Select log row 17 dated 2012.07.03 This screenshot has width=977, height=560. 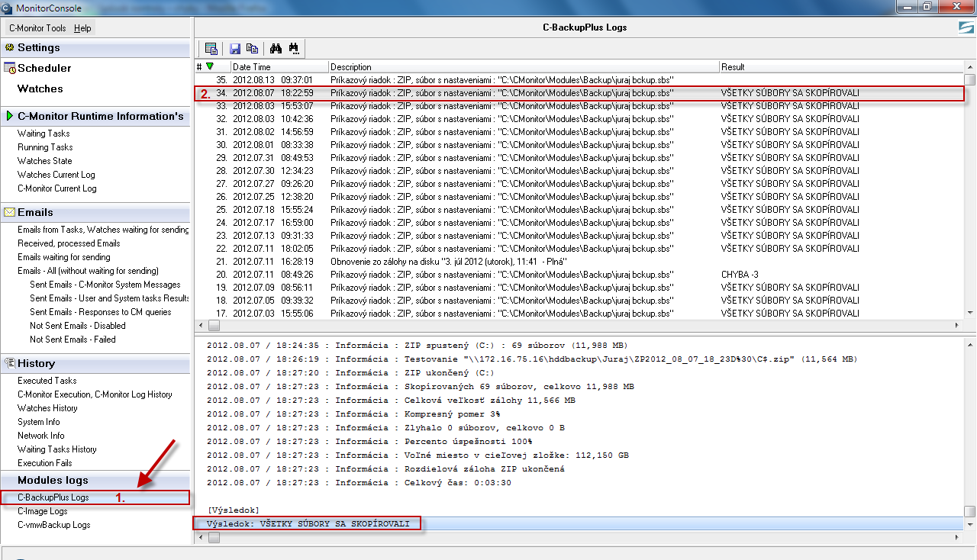coord(579,313)
